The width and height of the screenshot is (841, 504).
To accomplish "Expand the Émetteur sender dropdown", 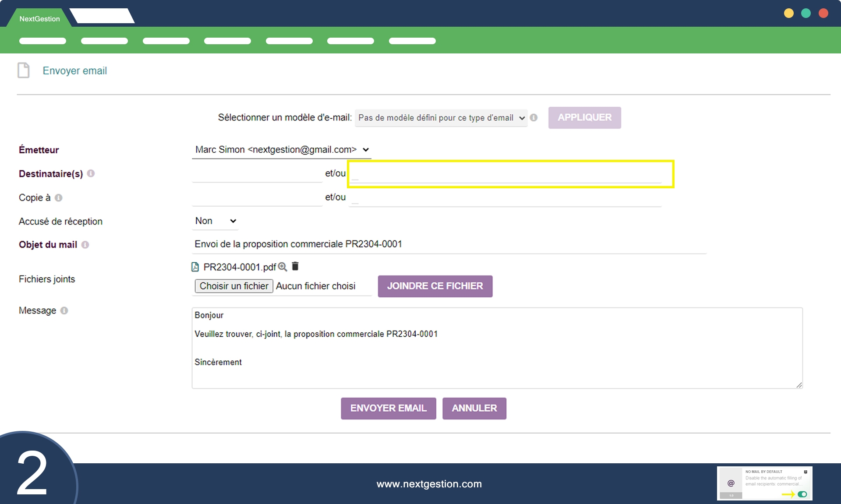I will [x=281, y=150].
